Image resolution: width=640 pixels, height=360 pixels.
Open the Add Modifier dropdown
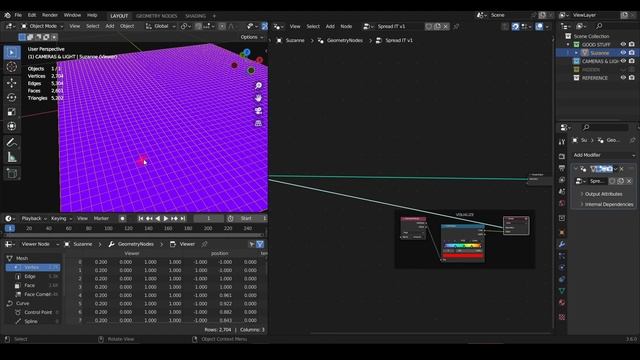click(604, 155)
